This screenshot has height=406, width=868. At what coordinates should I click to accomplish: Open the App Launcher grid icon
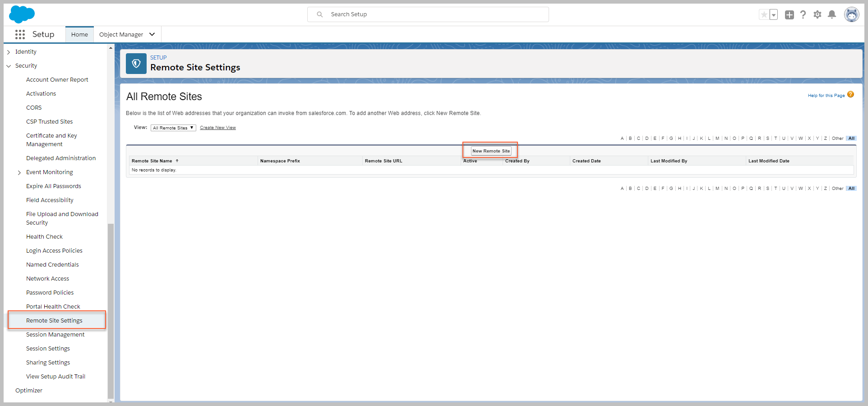[20, 34]
